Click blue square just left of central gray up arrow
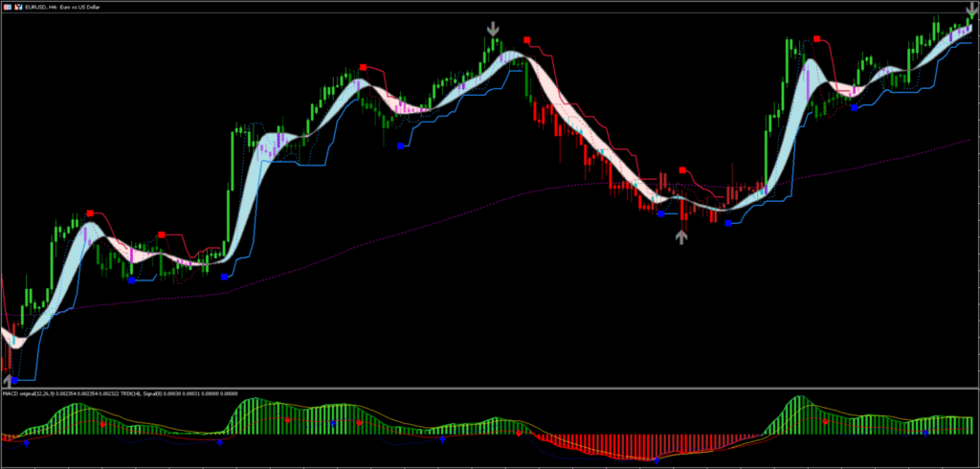This screenshot has width=980, height=469. point(662,214)
